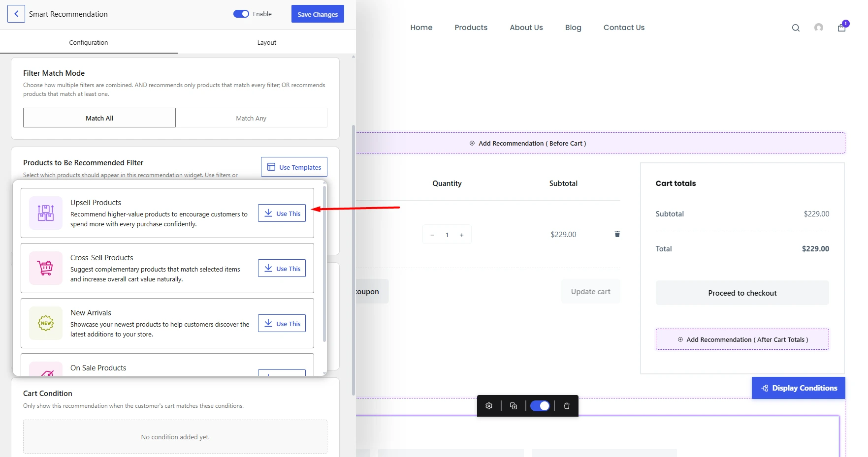Use the New Arrivals template
The width and height of the screenshot is (868, 457).
(x=282, y=324)
